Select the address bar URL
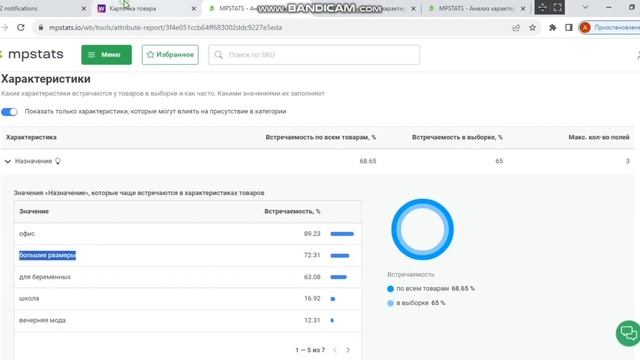The width and height of the screenshot is (640, 360). (x=165, y=28)
